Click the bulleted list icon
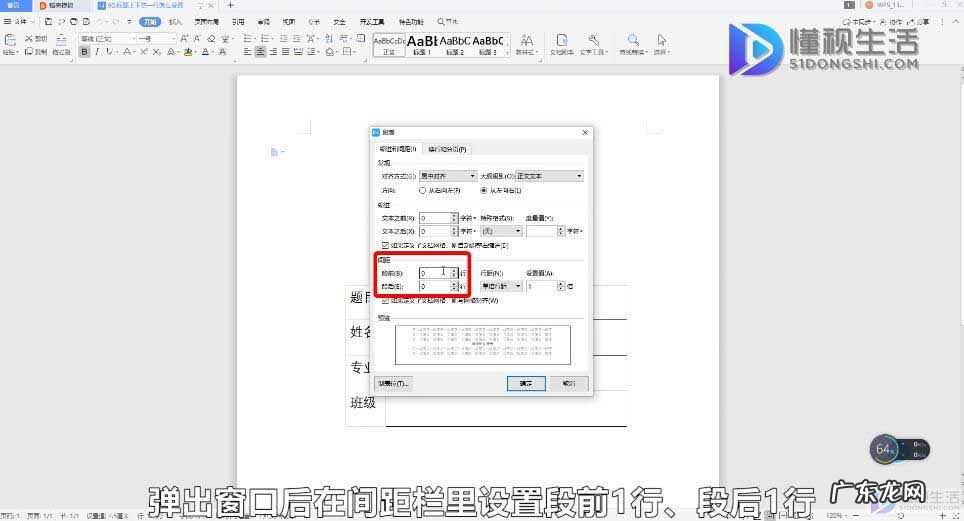964x521 pixels. coord(248,38)
